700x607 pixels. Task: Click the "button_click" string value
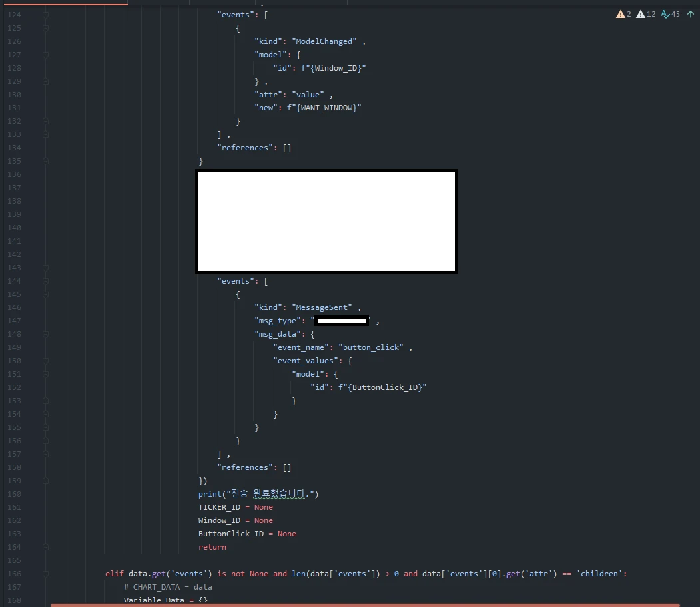[370, 347]
